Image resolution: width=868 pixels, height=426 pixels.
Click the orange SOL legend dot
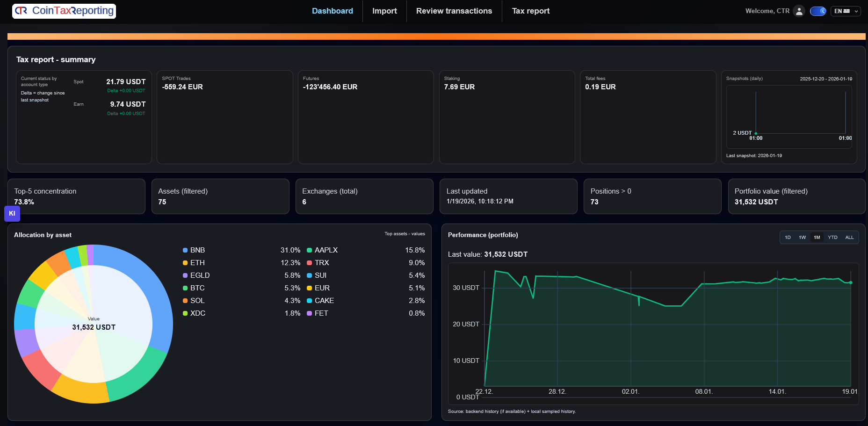coord(185,301)
